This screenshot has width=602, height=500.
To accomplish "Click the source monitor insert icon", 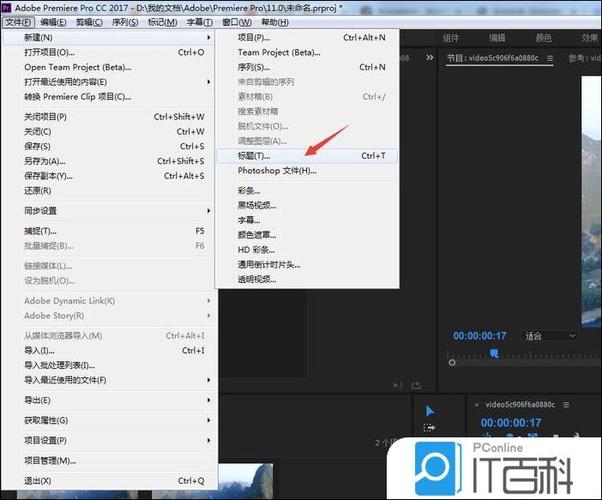I will click(x=397, y=385).
